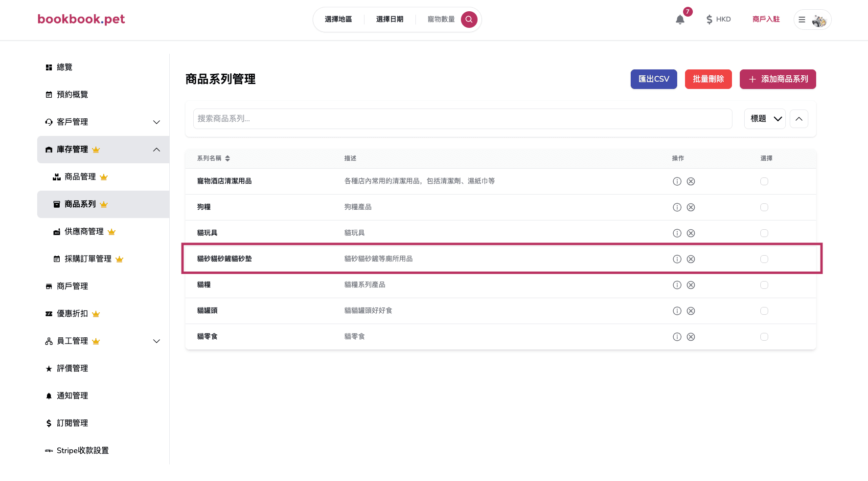Image resolution: width=868 pixels, height=481 pixels.
Task: Open 通知管理 in the sidebar
Action: (x=103, y=396)
